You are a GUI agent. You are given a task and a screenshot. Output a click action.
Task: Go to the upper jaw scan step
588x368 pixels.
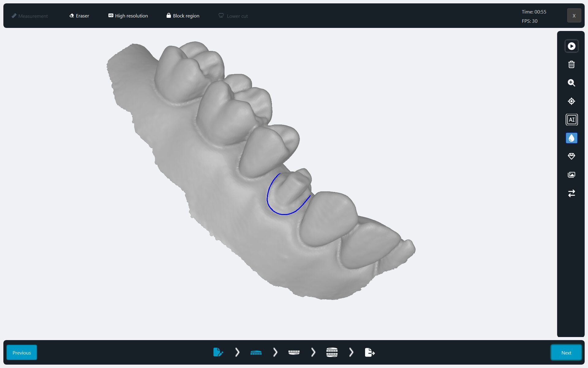pyautogui.click(x=256, y=352)
